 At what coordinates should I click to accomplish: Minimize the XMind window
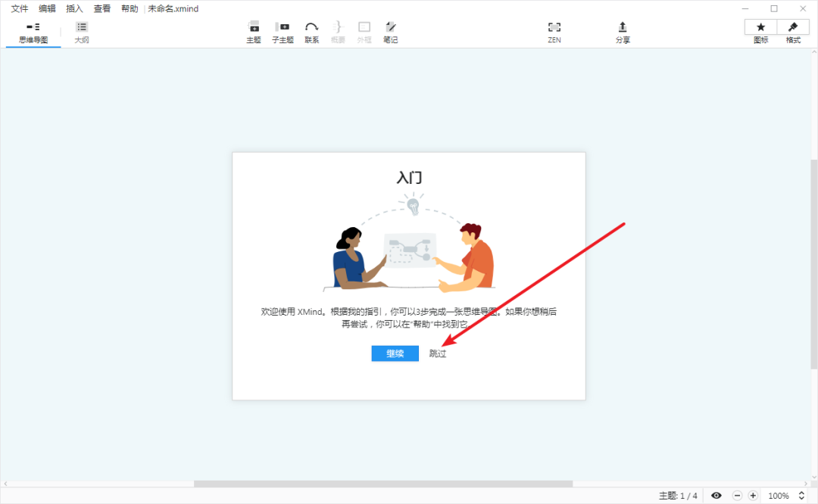[x=745, y=8]
